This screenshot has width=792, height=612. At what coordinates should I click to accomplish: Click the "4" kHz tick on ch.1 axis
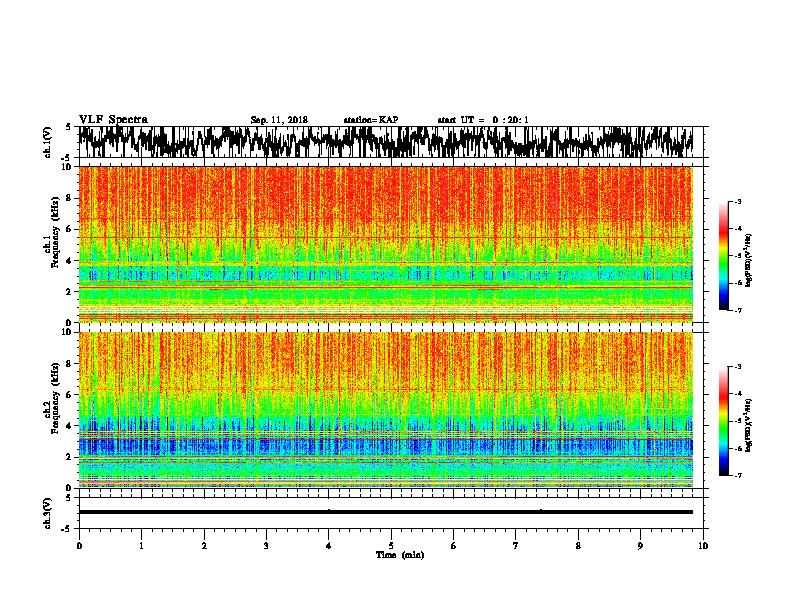tap(70, 261)
